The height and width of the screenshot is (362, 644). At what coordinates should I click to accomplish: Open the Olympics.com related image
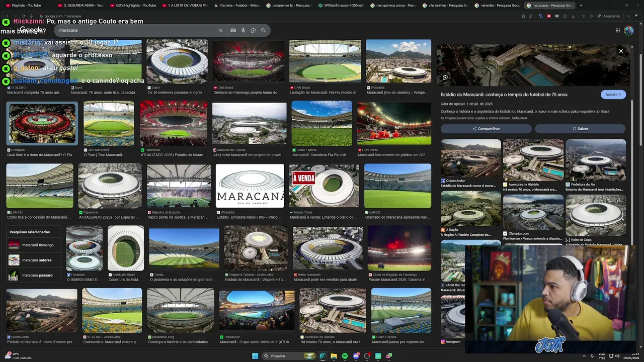[533, 212]
